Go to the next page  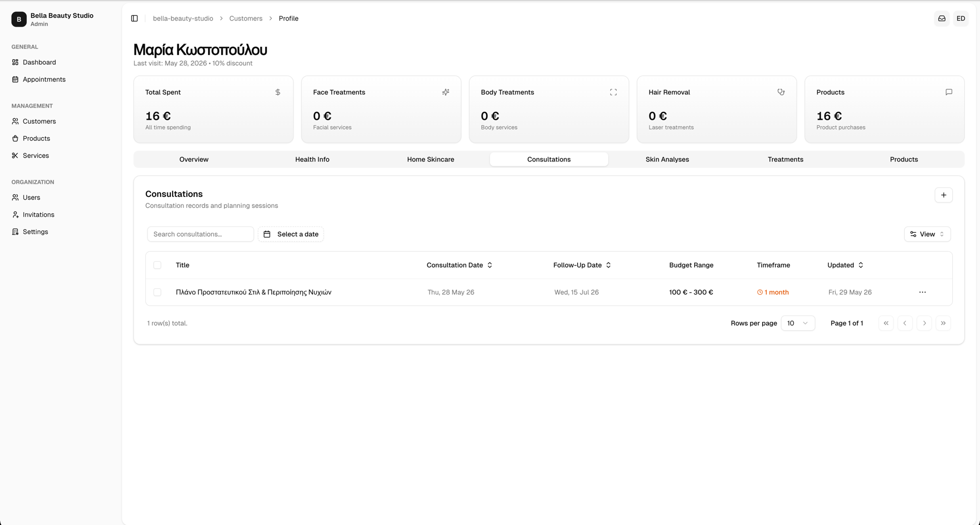pyautogui.click(x=924, y=323)
